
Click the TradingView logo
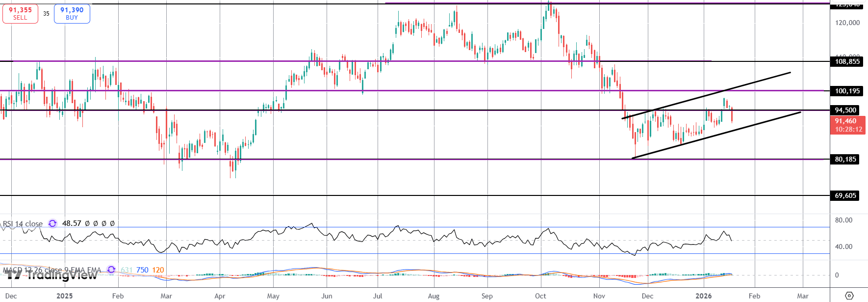[51, 275]
